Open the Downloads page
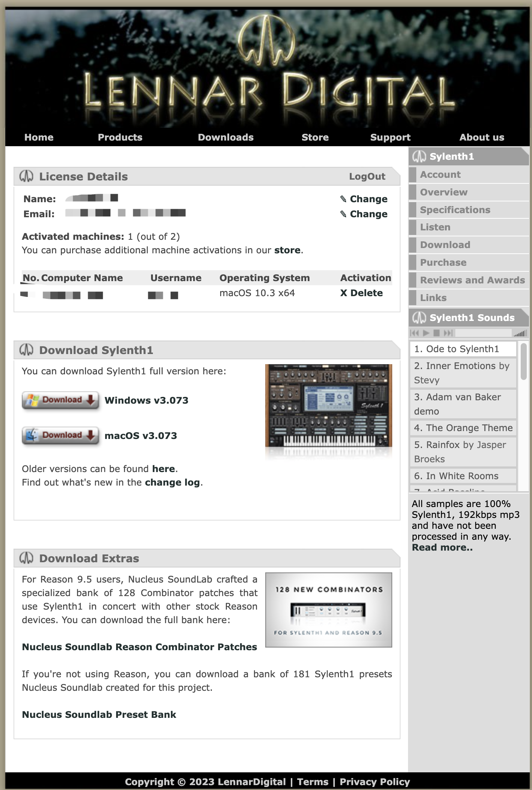This screenshot has width=532, height=790. 226,138
